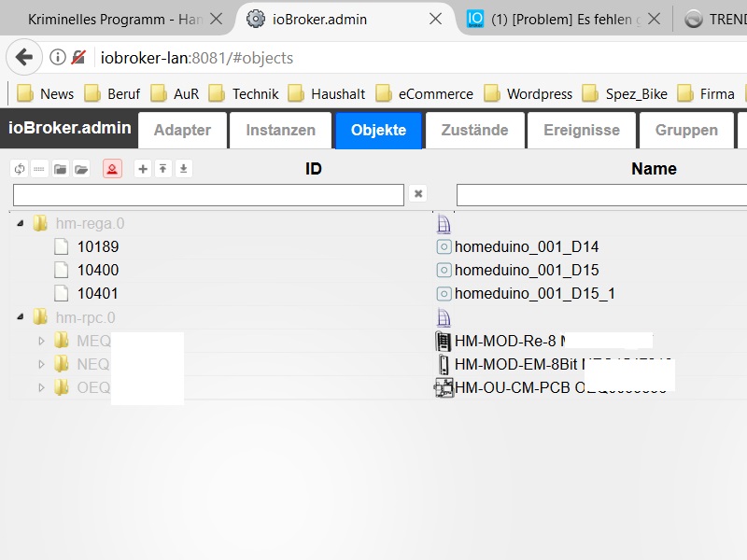Click state icon beside homeduino_001_D15_1
This screenshot has width=747, height=560.
click(x=444, y=293)
